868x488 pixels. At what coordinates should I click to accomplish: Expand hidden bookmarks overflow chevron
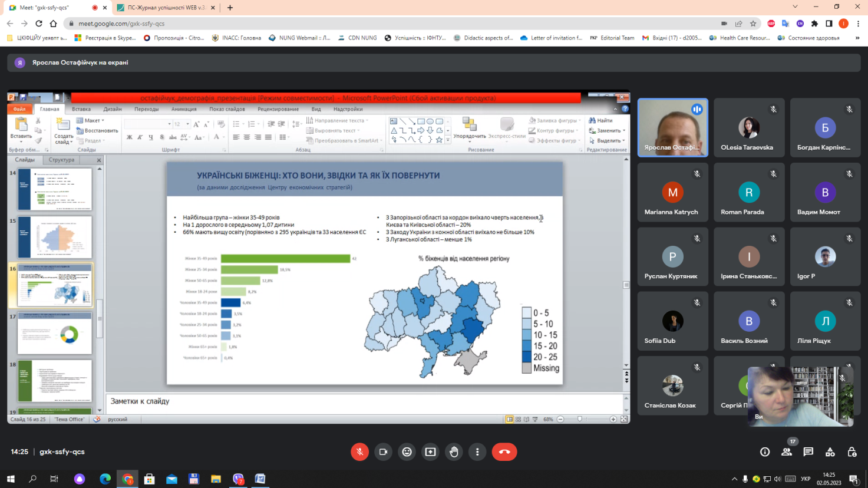click(857, 38)
